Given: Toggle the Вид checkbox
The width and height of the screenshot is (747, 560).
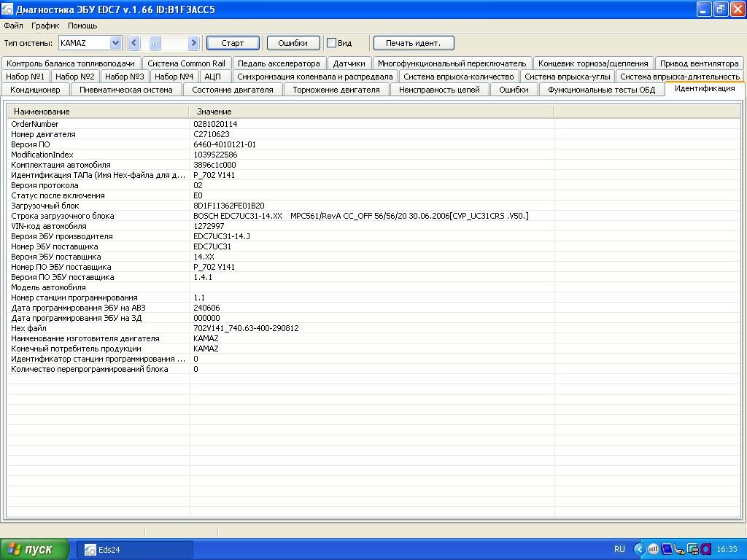Looking at the screenshot, I should (331, 43).
